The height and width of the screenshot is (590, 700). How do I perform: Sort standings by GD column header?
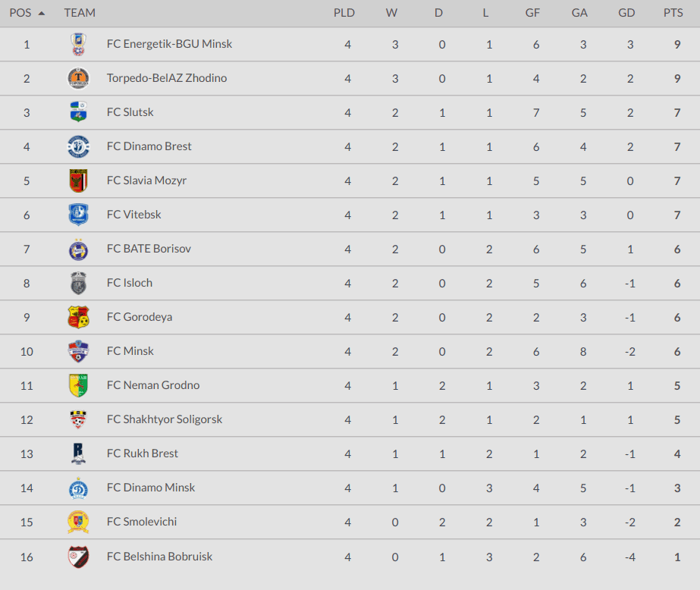click(x=626, y=13)
